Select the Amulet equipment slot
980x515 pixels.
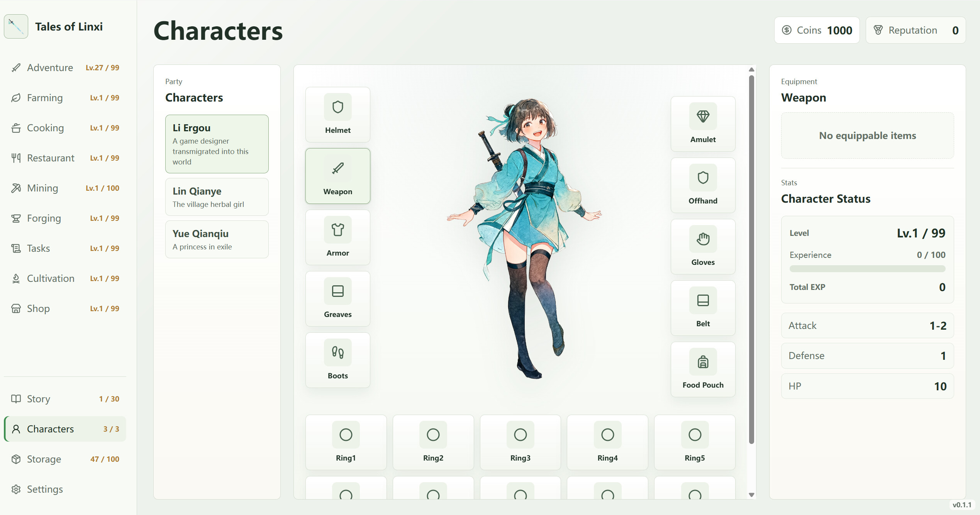pyautogui.click(x=703, y=124)
